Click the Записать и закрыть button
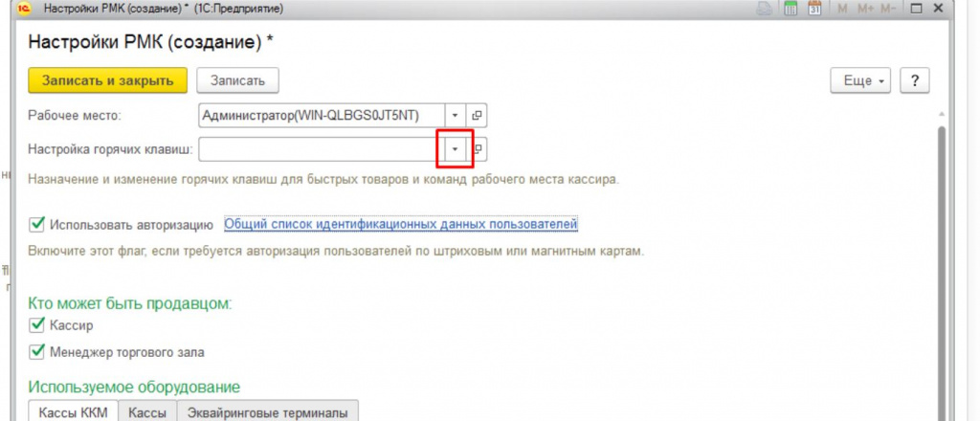 107,80
